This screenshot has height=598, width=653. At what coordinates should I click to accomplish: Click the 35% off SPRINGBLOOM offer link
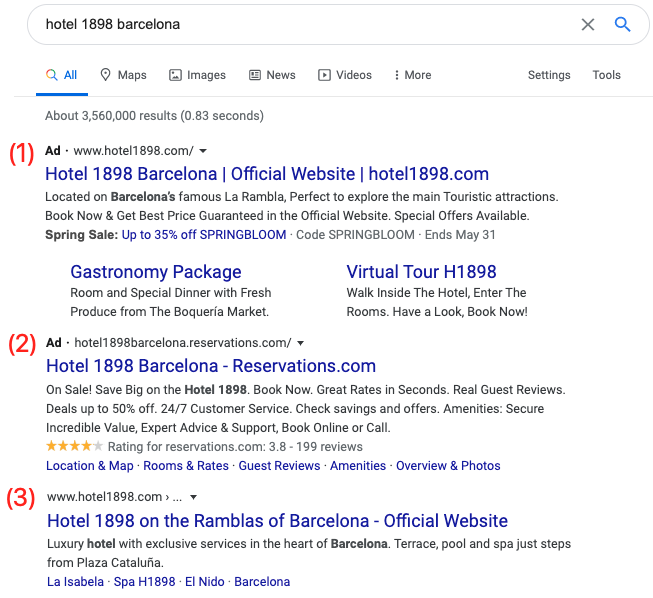pos(204,235)
